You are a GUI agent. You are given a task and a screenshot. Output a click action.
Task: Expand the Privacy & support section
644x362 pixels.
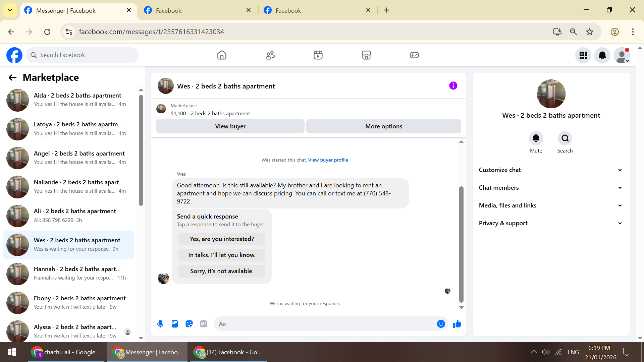coord(551,223)
